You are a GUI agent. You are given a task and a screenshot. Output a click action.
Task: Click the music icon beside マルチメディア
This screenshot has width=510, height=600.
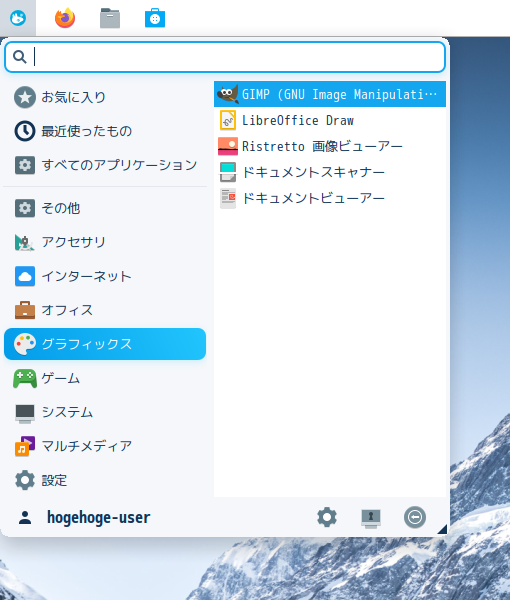(25, 446)
